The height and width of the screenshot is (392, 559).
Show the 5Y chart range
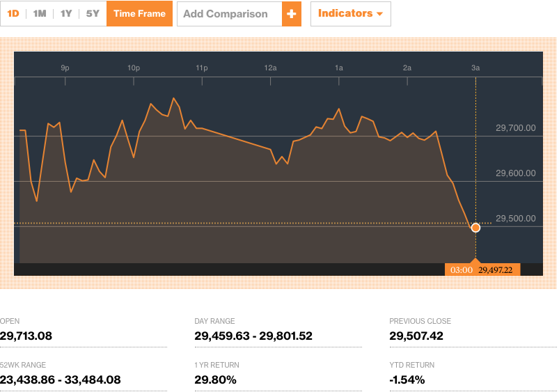pos(93,14)
